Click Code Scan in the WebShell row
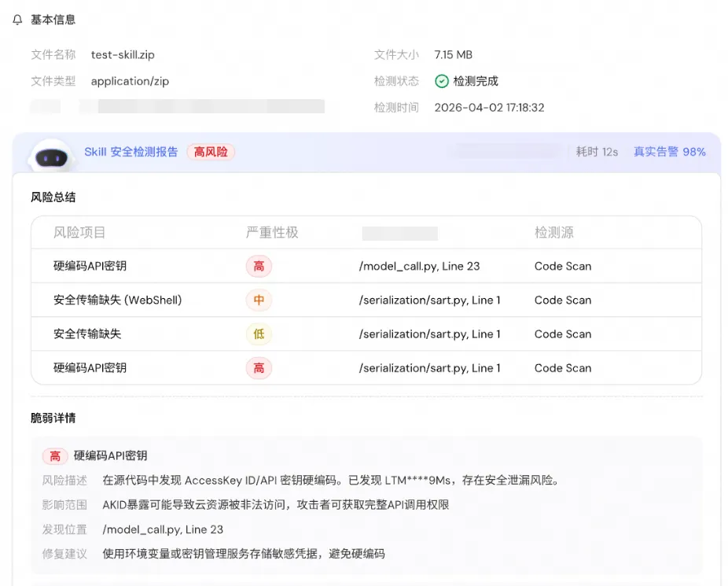The width and height of the screenshot is (728, 586). pyautogui.click(x=563, y=300)
